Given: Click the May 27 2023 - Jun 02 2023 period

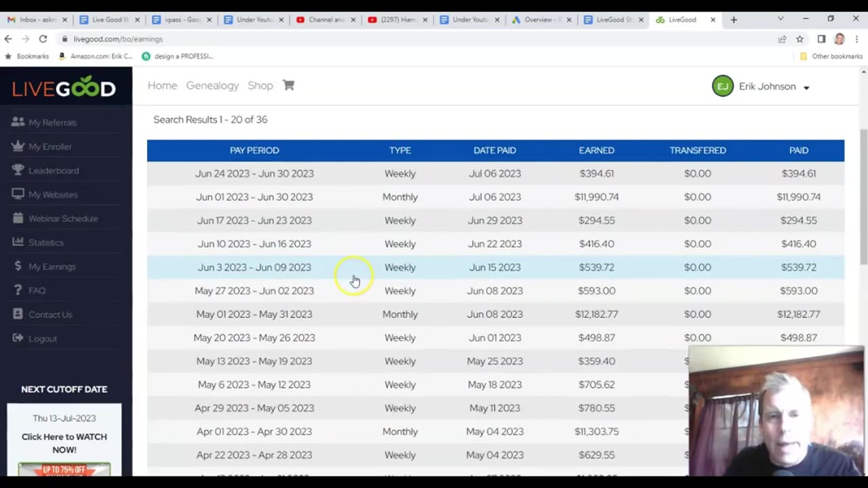Looking at the screenshot, I should coord(254,291).
